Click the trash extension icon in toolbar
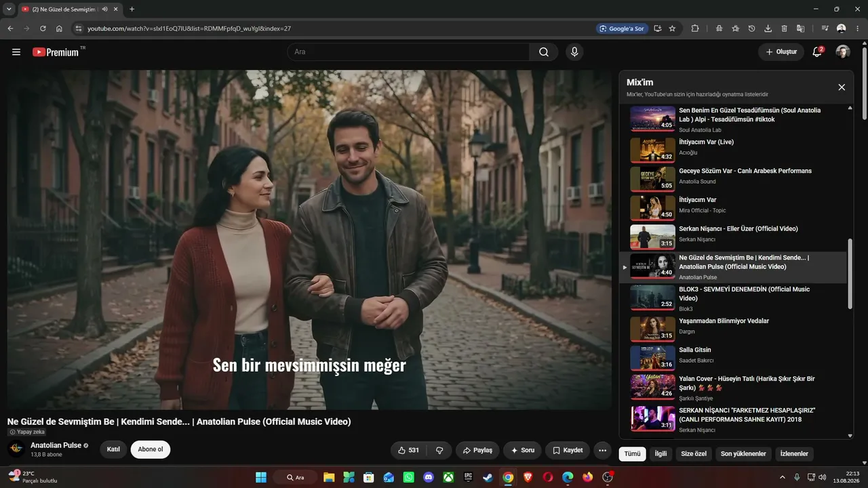 [784, 28]
